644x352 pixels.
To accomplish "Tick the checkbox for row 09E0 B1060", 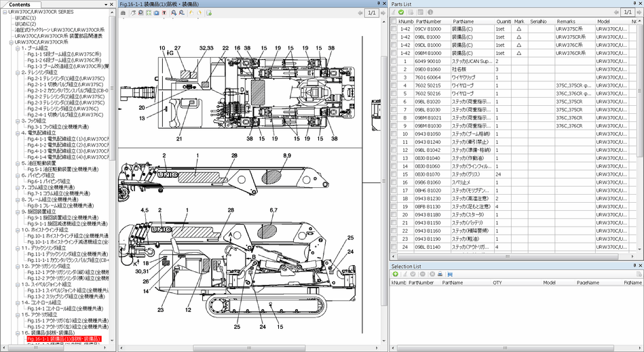I will point(394,70).
